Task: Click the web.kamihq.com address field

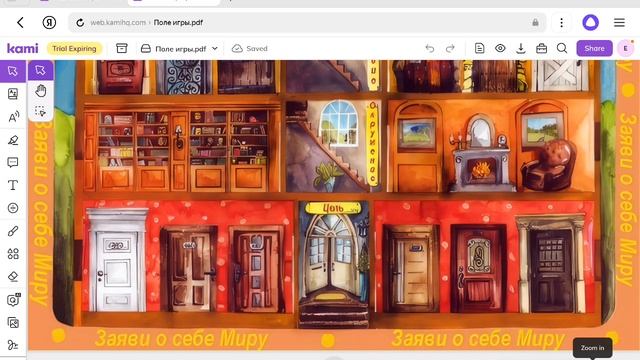Action: (x=307, y=22)
